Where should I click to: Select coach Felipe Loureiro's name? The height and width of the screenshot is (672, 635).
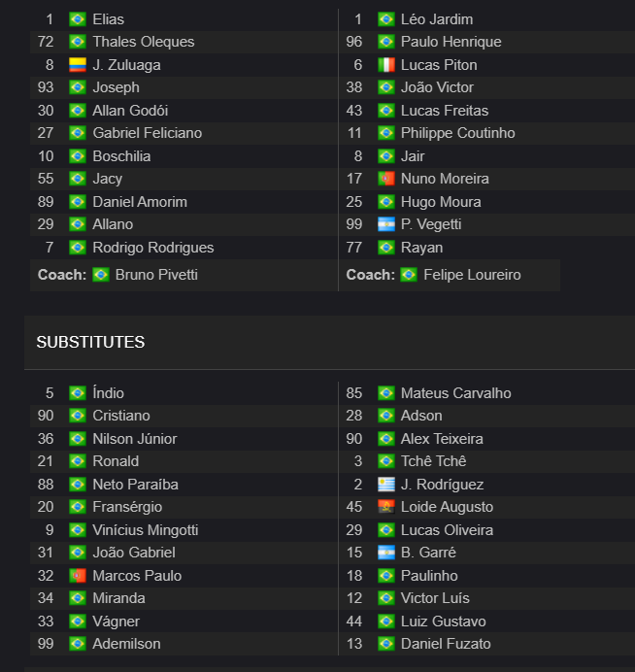472,275
